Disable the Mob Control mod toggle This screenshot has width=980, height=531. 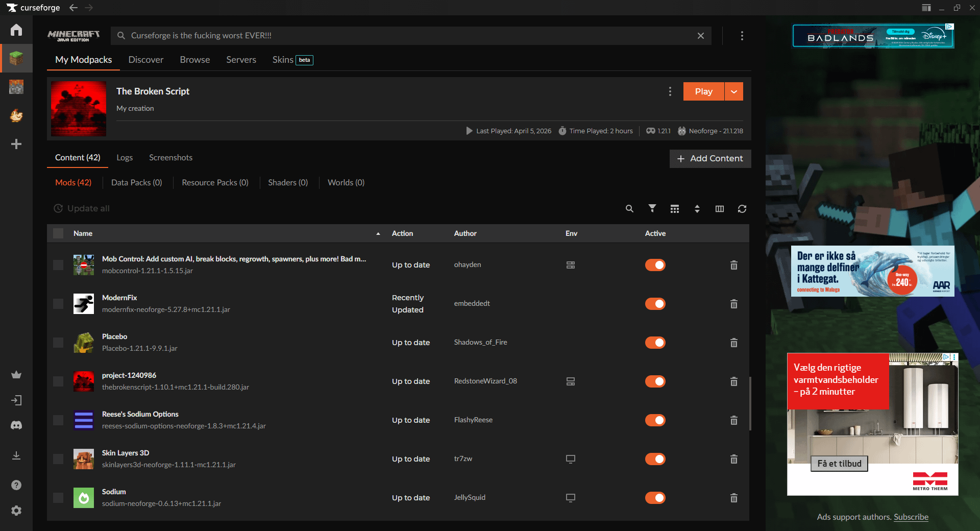tap(655, 265)
